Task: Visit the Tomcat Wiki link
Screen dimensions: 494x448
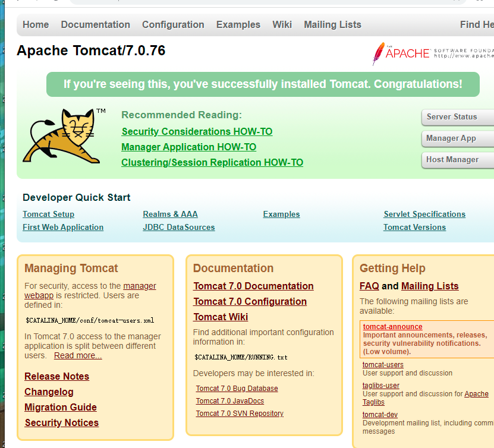Action: pyautogui.click(x=221, y=317)
